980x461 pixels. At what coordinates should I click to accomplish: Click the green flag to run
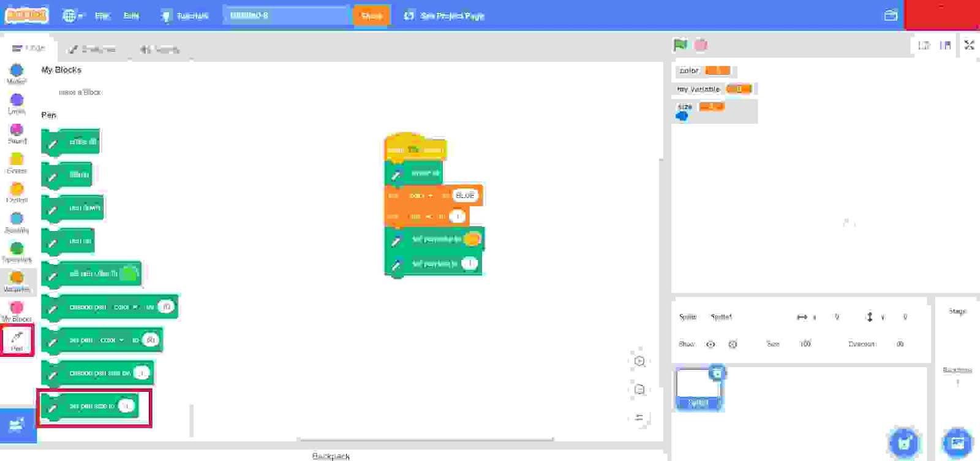coord(680,45)
